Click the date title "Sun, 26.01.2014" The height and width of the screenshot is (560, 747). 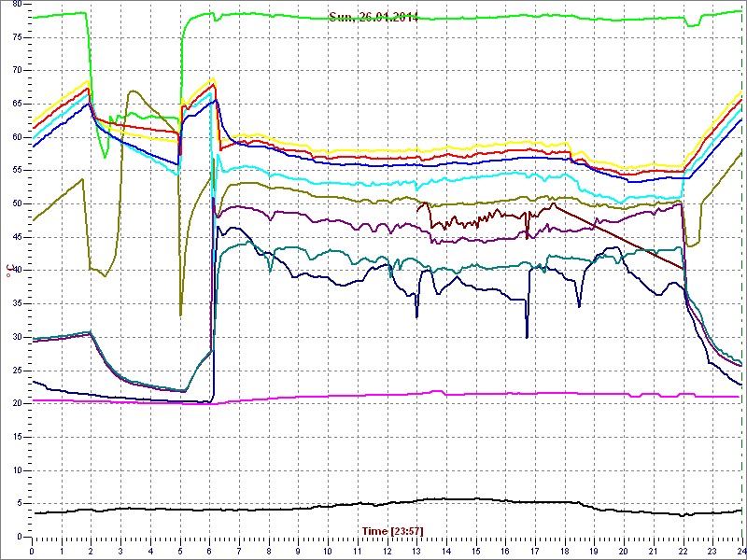(373, 18)
